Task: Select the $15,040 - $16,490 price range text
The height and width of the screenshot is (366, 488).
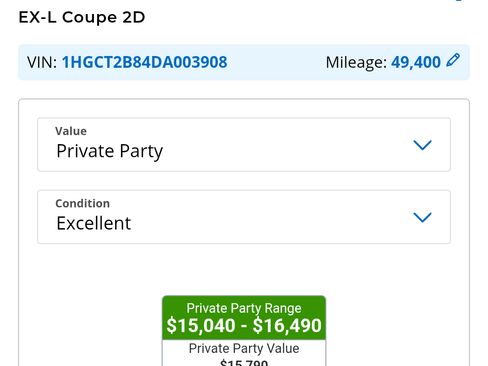Action: [x=244, y=326]
